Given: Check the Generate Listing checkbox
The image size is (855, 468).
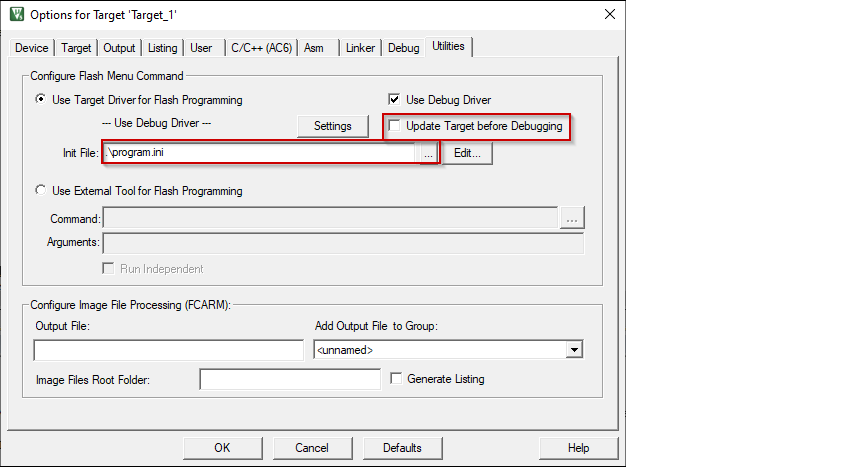Looking at the screenshot, I should pos(396,379).
